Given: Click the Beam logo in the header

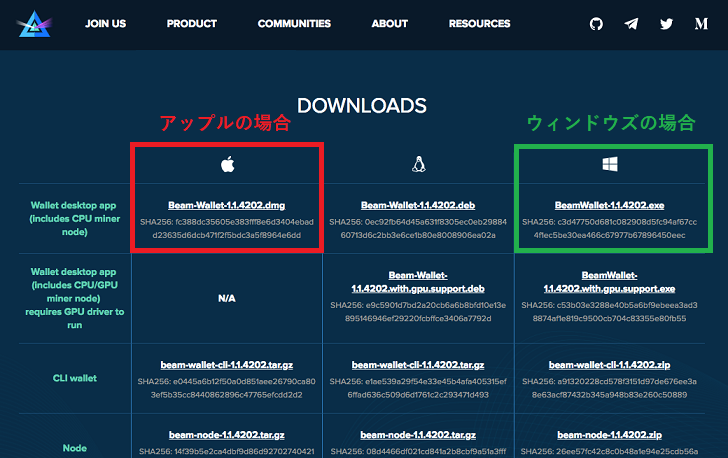Looking at the screenshot, I should pos(34,24).
